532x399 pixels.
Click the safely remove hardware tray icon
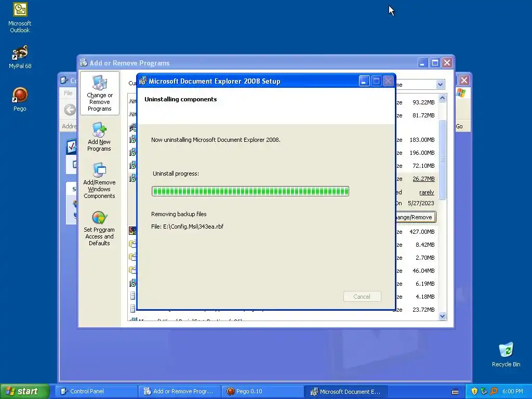point(484,391)
